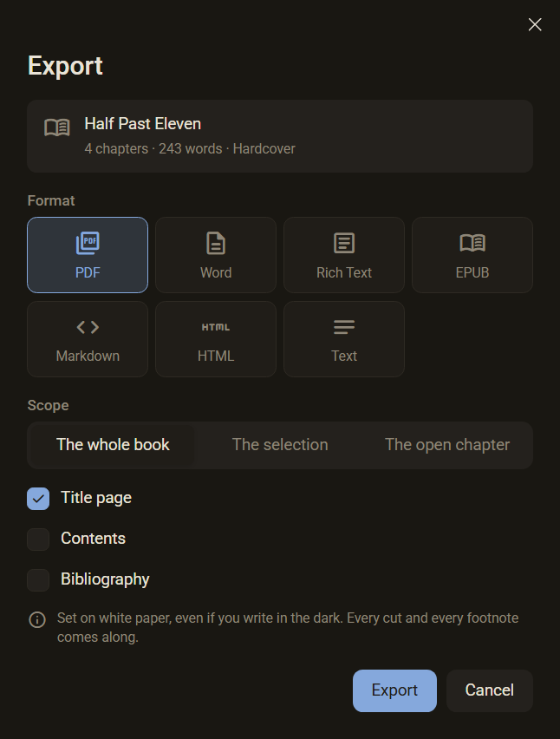Click the Scope section label
Image resolution: width=560 pixels, height=739 pixels.
(x=48, y=405)
